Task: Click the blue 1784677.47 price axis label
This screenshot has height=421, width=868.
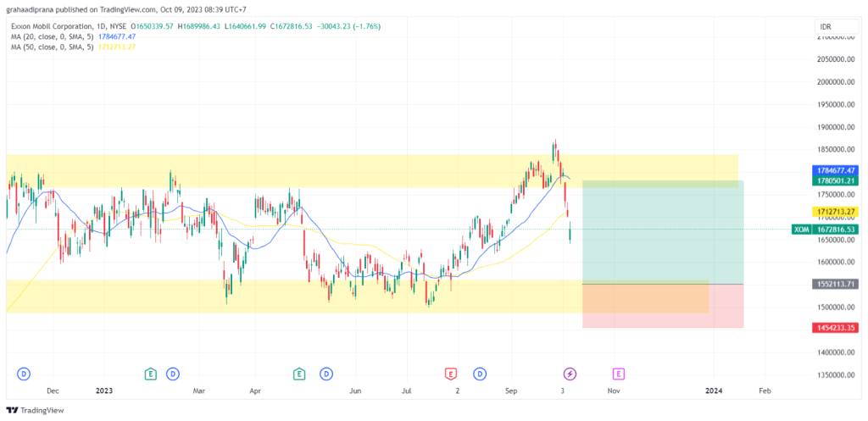Action: (x=836, y=170)
